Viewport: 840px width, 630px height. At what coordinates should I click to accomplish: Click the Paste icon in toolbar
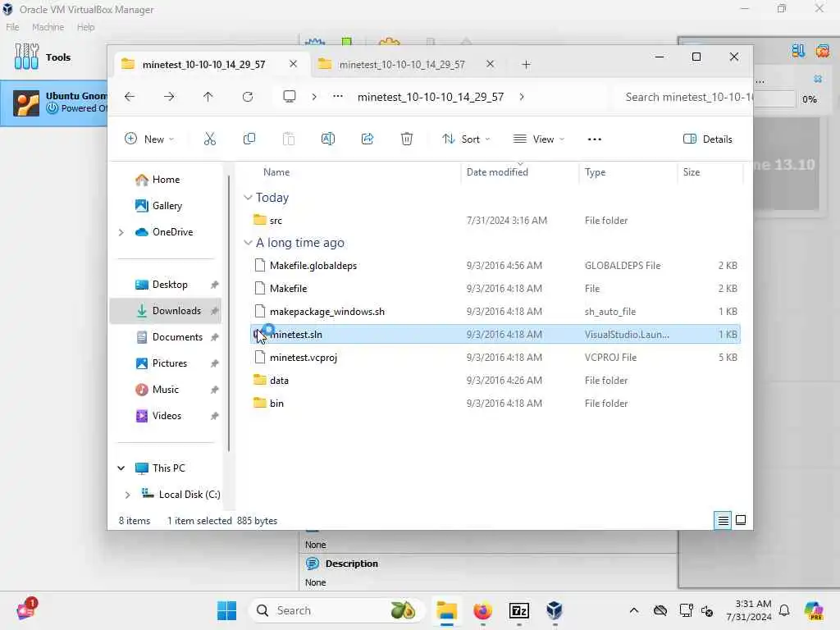[x=288, y=139]
